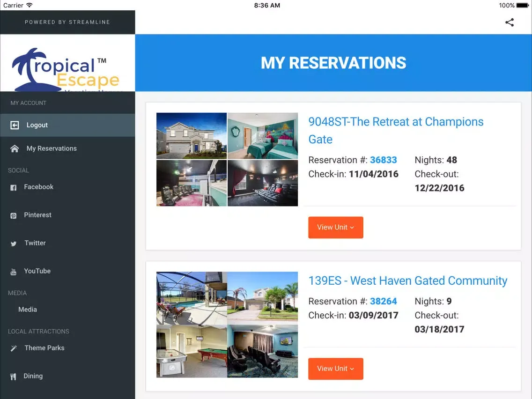Click the POWERED BY STREAMLINE text
This screenshot has height=399, width=532.
pyautogui.click(x=67, y=22)
